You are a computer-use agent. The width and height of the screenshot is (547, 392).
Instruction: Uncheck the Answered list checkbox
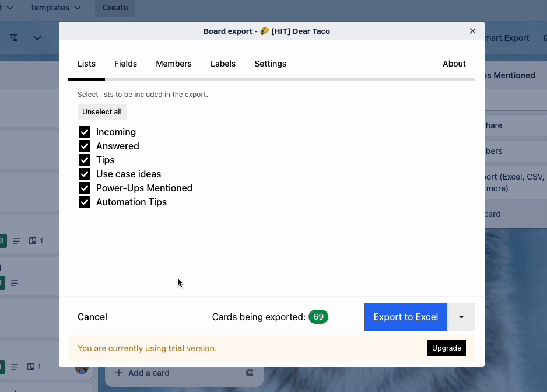pos(85,146)
